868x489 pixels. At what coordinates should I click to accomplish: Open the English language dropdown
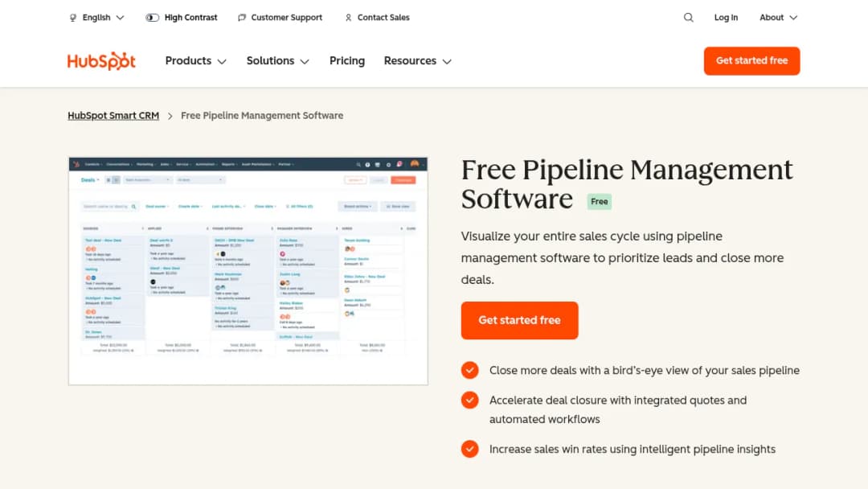click(97, 18)
